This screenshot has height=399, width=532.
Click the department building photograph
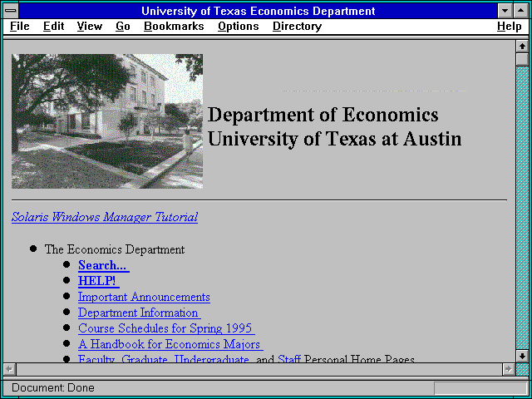tap(107, 121)
